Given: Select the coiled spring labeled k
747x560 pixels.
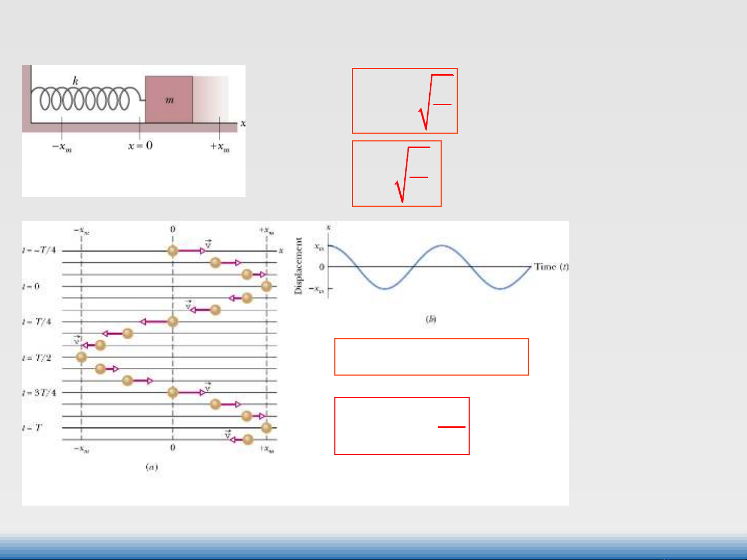Looking at the screenshot, I should [83, 99].
